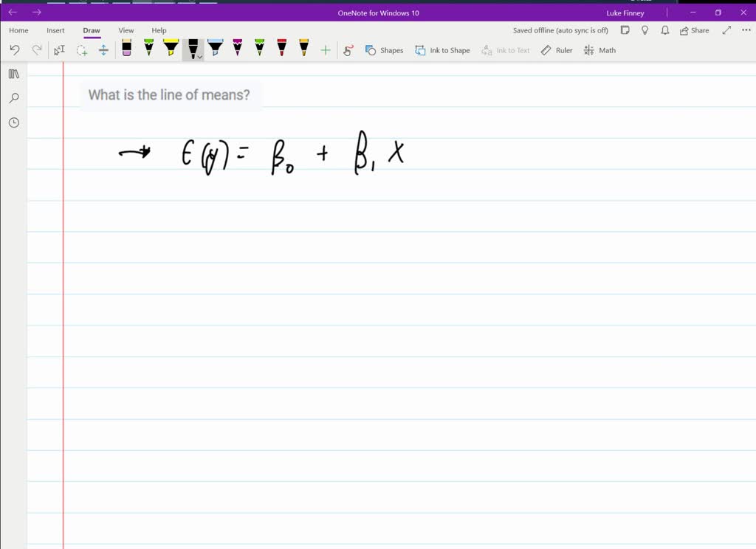Choose Insert or Remove Space tool
Image resolution: width=756 pixels, height=549 pixels.
[x=103, y=50]
